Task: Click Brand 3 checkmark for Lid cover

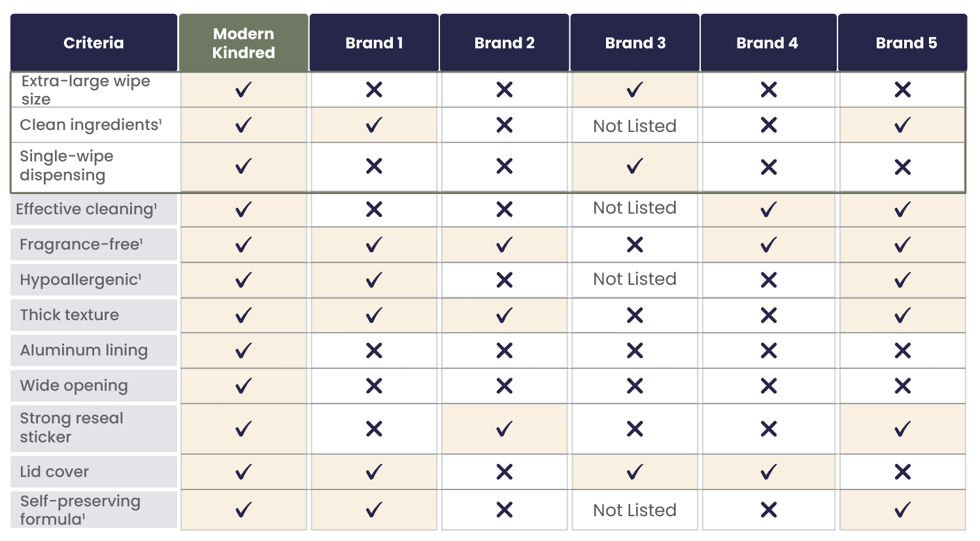Action: [x=635, y=472]
